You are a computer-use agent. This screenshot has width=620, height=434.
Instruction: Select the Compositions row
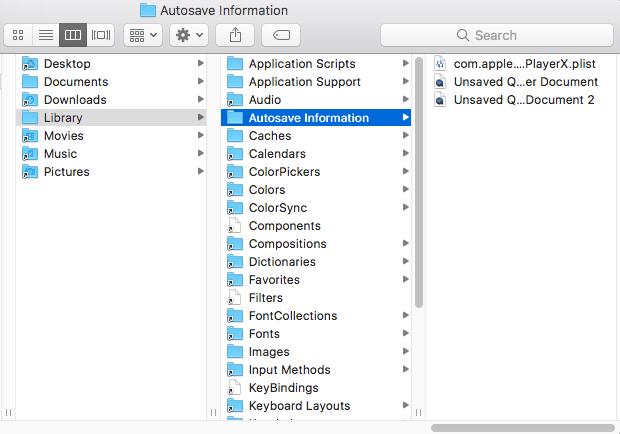[316, 243]
